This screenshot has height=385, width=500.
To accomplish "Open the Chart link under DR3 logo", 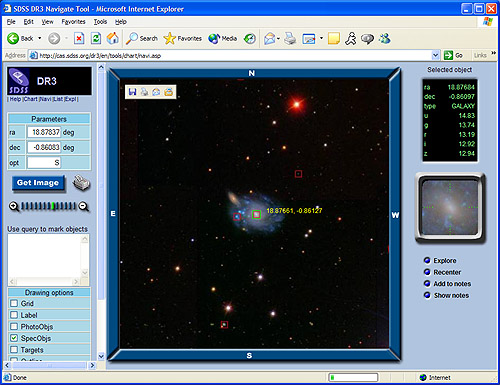I will (31, 99).
